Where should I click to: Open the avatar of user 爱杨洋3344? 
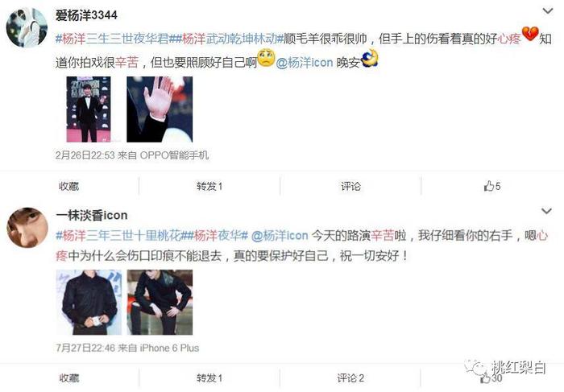(x=27, y=28)
